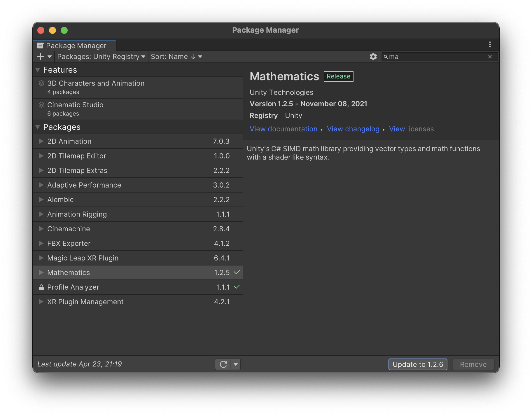Click the Profile Analyzer lock icon

pyautogui.click(x=41, y=287)
